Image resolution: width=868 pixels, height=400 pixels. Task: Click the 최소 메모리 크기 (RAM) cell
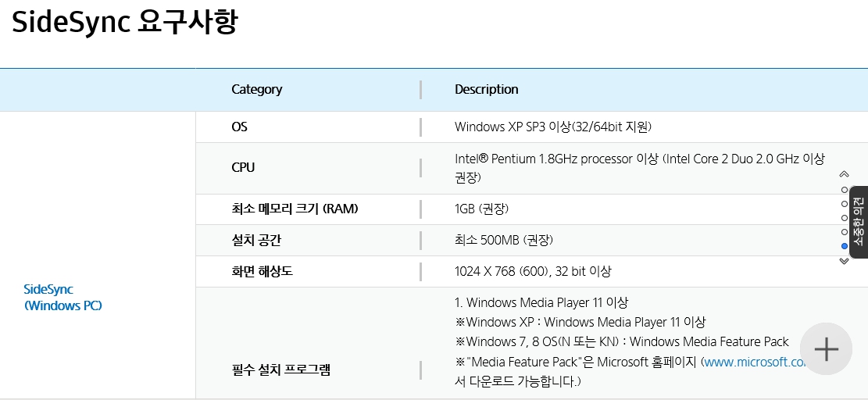click(295, 209)
